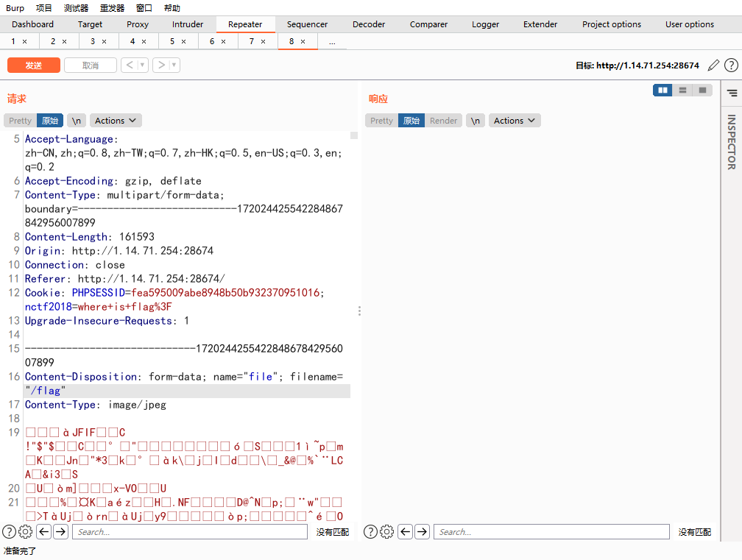Image resolution: width=742 pixels, height=560 pixels.
Task: Select the top-and-bottom split layout icon
Action: point(682,90)
